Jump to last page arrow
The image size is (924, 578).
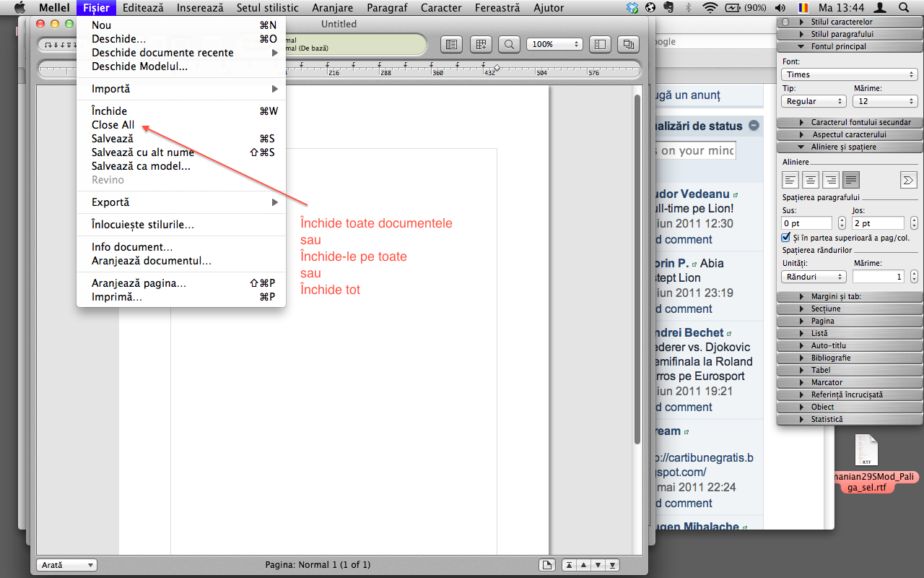pos(613,565)
